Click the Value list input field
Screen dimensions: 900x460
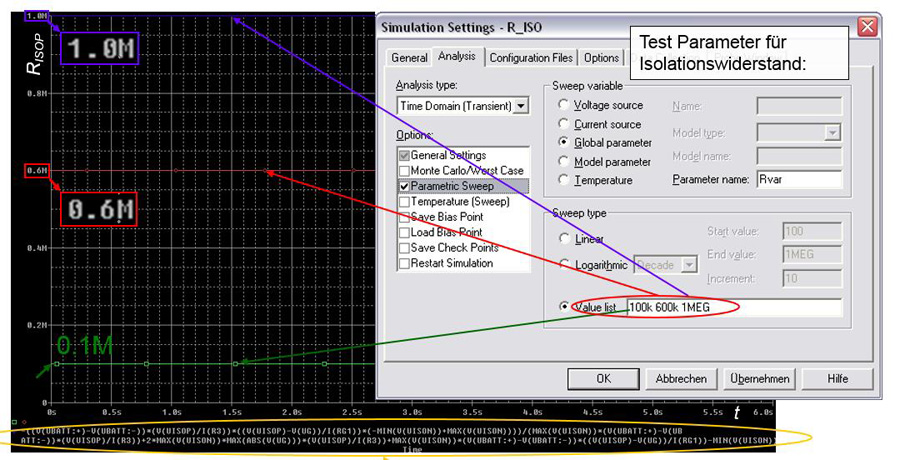pyautogui.click(x=733, y=307)
